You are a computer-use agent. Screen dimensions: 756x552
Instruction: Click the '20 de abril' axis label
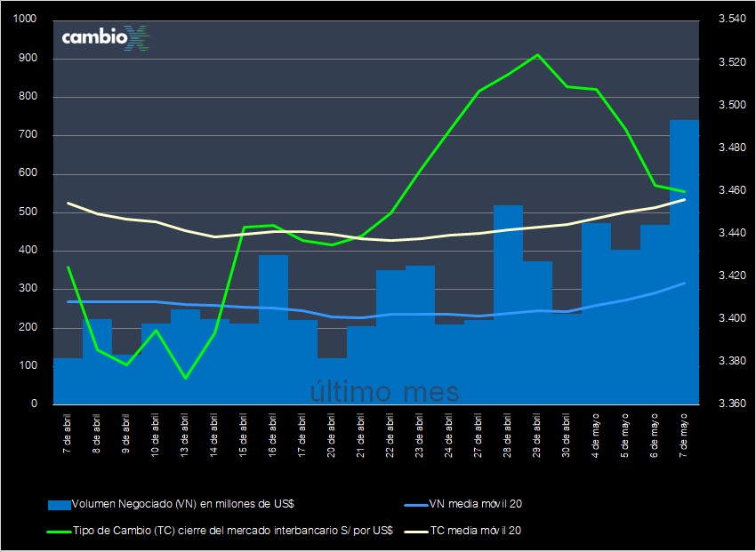pyautogui.click(x=331, y=435)
